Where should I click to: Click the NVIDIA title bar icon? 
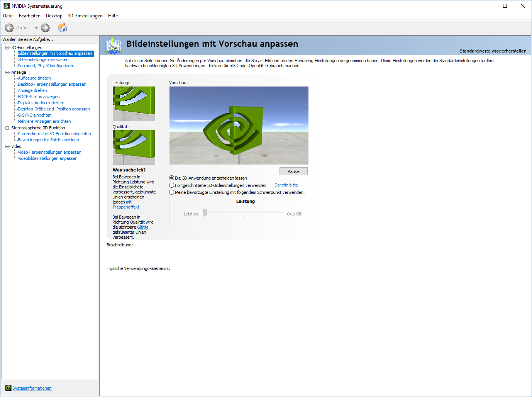(6, 6)
